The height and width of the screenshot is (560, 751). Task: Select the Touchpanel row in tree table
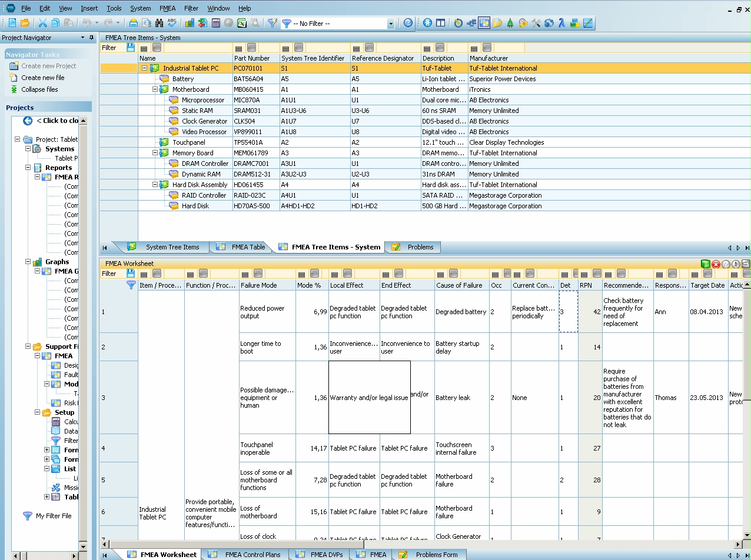pyautogui.click(x=188, y=142)
